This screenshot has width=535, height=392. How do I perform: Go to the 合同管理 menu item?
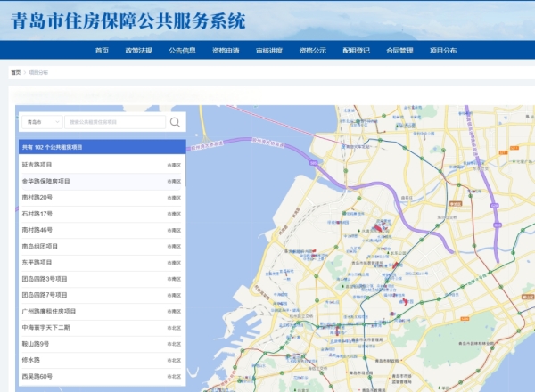click(399, 51)
